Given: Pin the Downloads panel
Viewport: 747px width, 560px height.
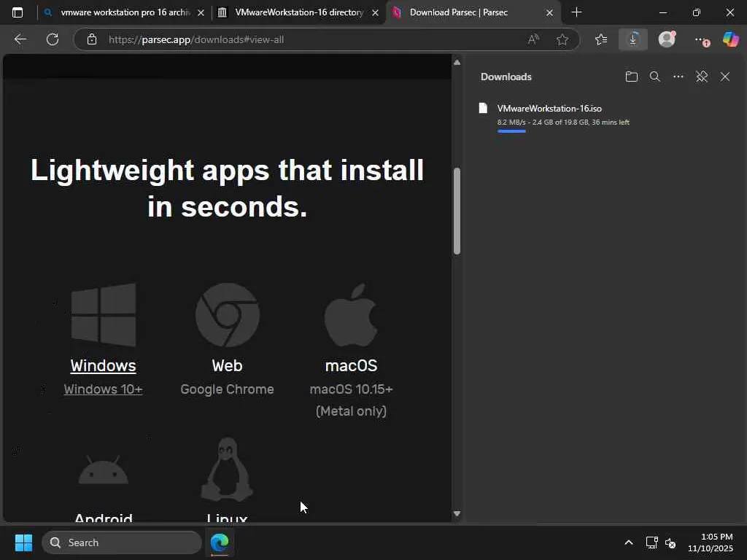Looking at the screenshot, I should (702, 77).
